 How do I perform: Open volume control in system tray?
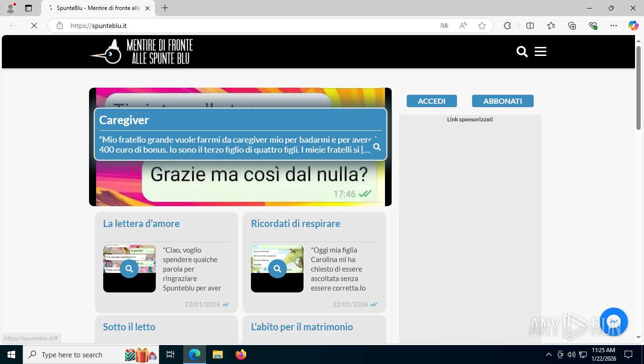coord(572,355)
